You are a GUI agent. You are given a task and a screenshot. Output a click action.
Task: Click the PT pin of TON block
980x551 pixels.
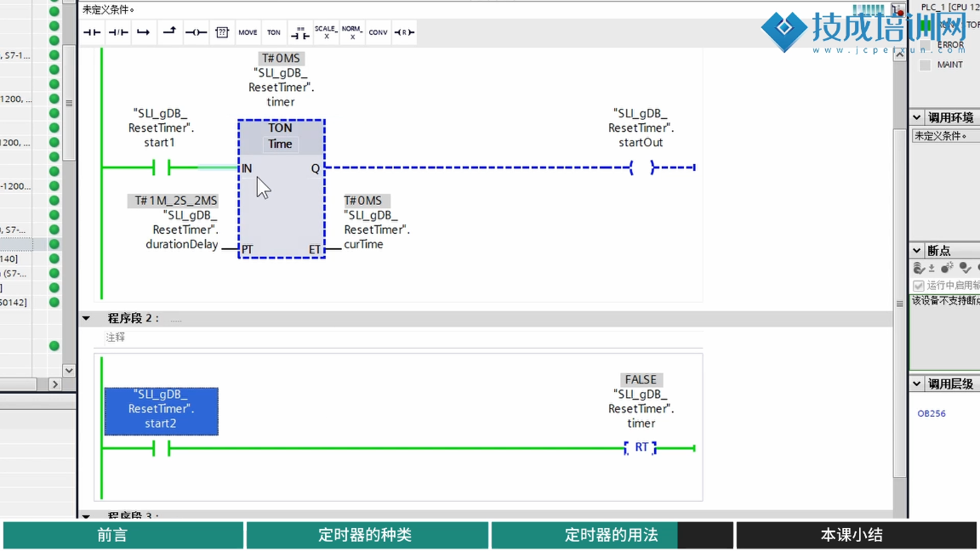(x=248, y=249)
